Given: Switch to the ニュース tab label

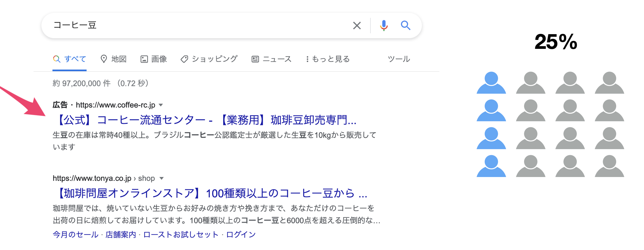Looking at the screenshot, I should tap(277, 59).
